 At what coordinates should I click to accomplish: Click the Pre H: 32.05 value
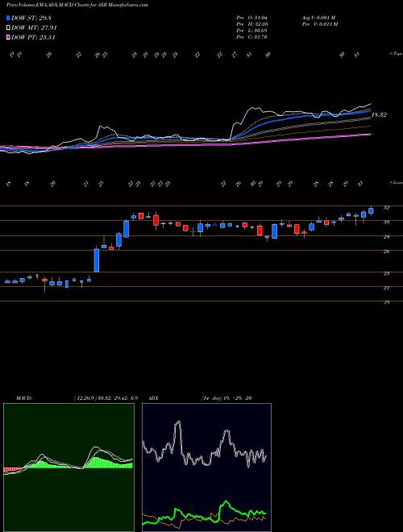click(x=251, y=23)
